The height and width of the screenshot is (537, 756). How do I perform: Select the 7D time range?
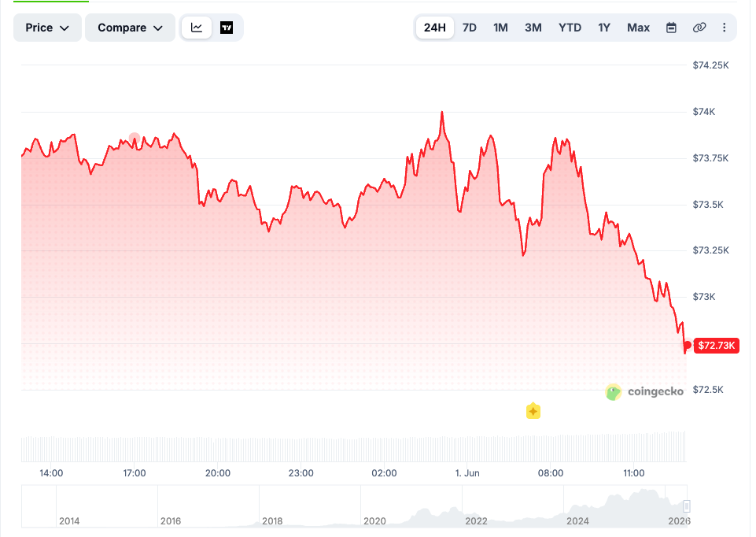coord(469,28)
